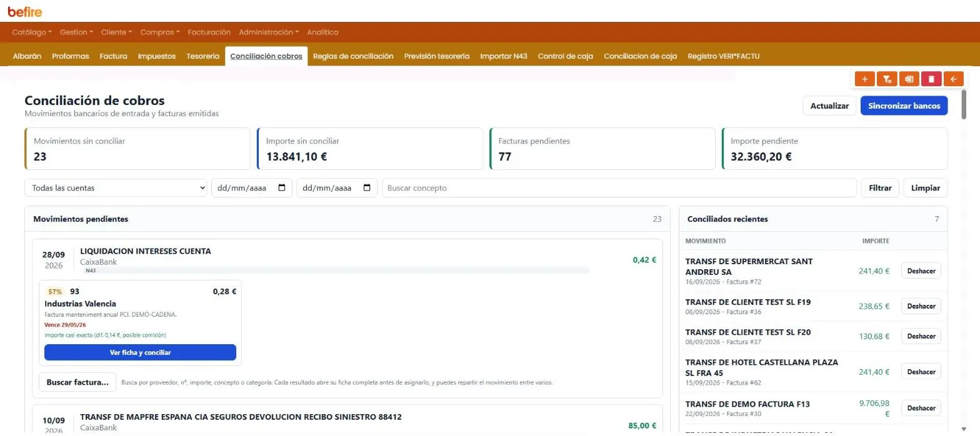
Task: Click the LIQUIDACION INTERESES CUENTA movement title
Action: pos(146,251)
